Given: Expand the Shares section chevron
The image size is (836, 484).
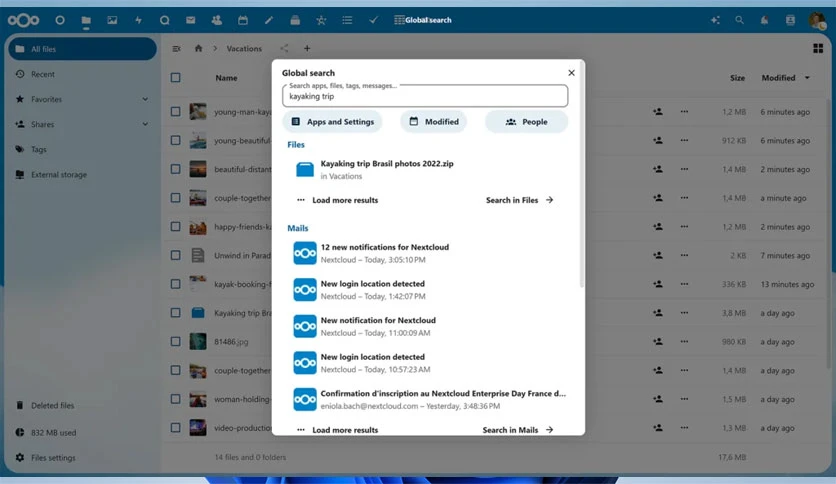Looking at the screenshot, I should click(x=145, y=124).
